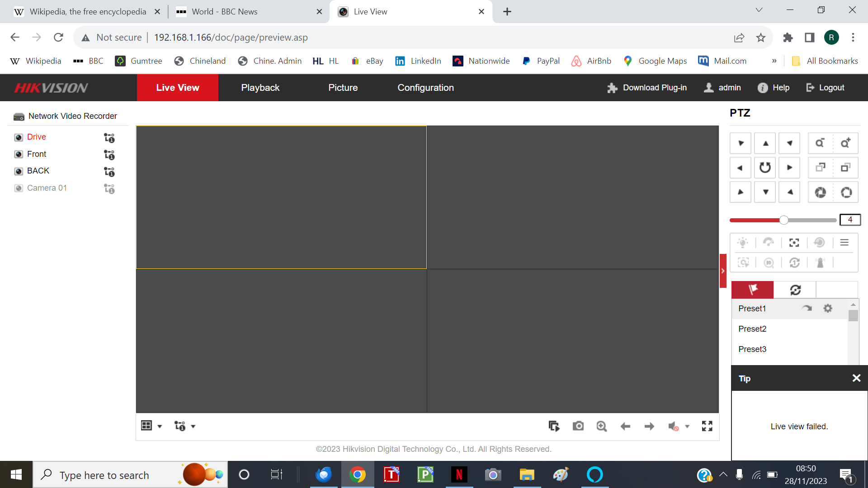Screen dimensions: 868x488
Task: Expand audio volume dropdown arrow
Action: [x=687, y=426]
